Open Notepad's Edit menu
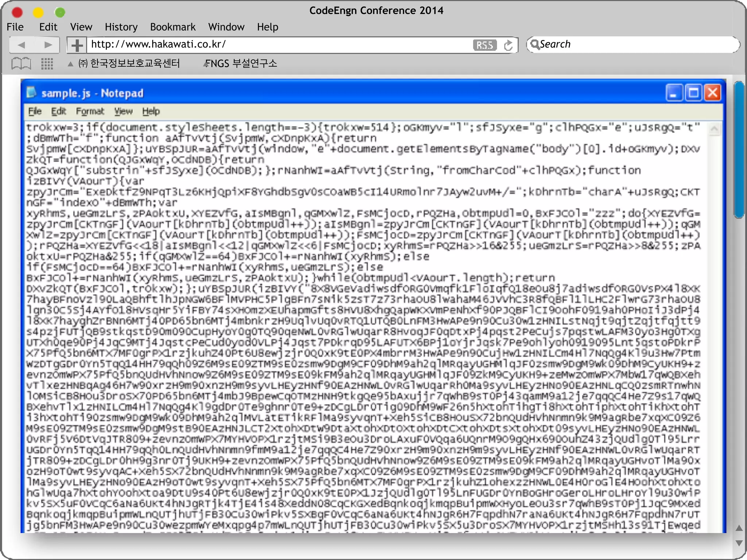 pos(58,111)
